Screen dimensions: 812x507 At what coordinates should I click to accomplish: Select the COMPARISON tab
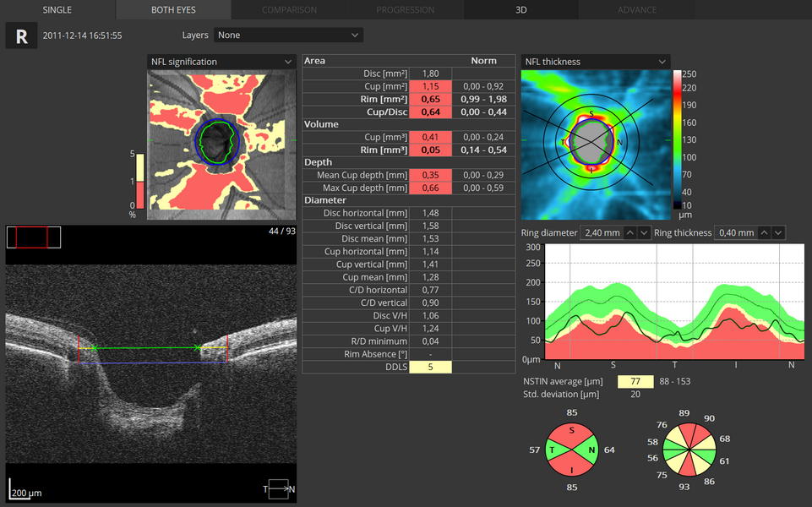pyautogui.click(x=289, y=10)
